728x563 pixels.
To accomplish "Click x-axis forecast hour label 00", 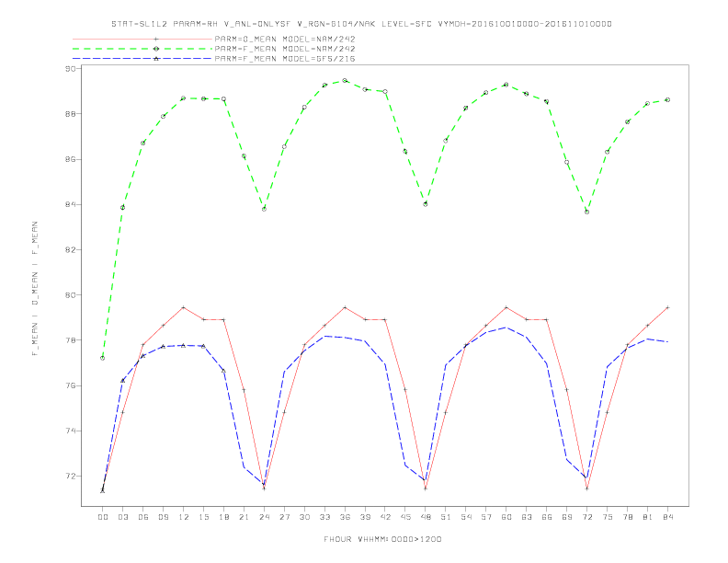I will [x=103, y=517].
